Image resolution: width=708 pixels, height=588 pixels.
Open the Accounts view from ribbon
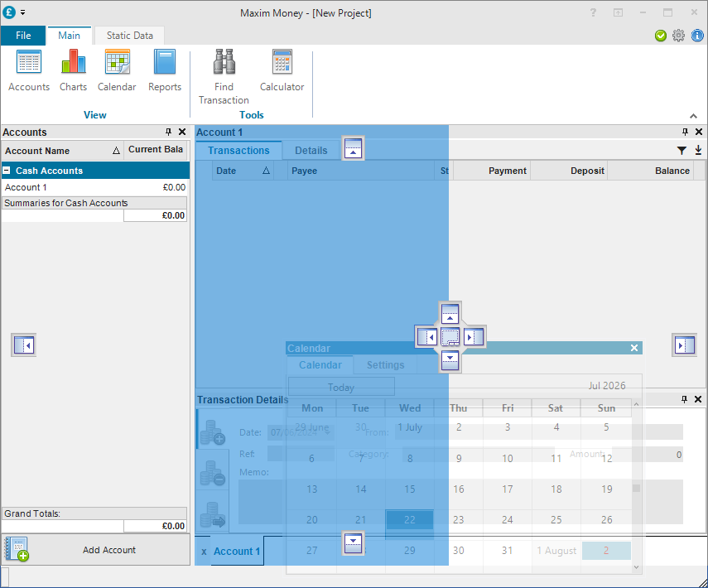click(x=29, y=70)
